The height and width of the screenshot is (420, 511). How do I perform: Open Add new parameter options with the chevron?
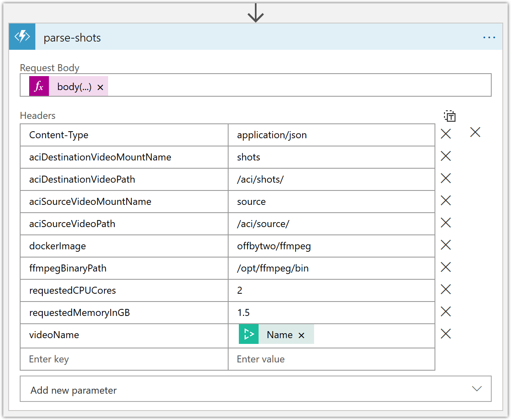pos(476,388)
